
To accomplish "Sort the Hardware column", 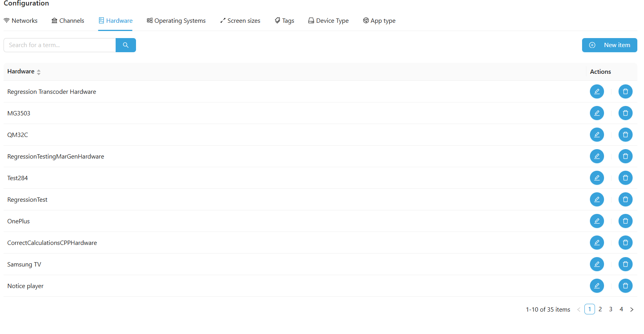I will pyautogui.click(x=38, y=72).
